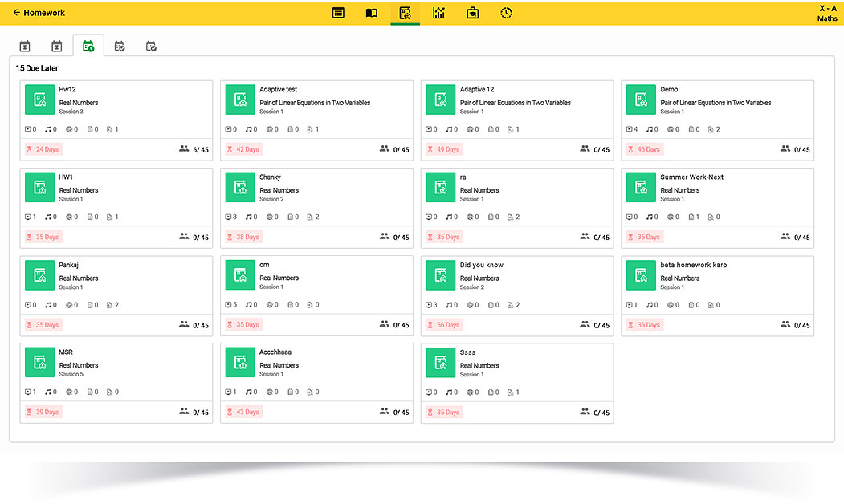Select the active homework icon in top bar
Image resolution: width=844 pixels, height=504 pixels.
coord(406,13)
